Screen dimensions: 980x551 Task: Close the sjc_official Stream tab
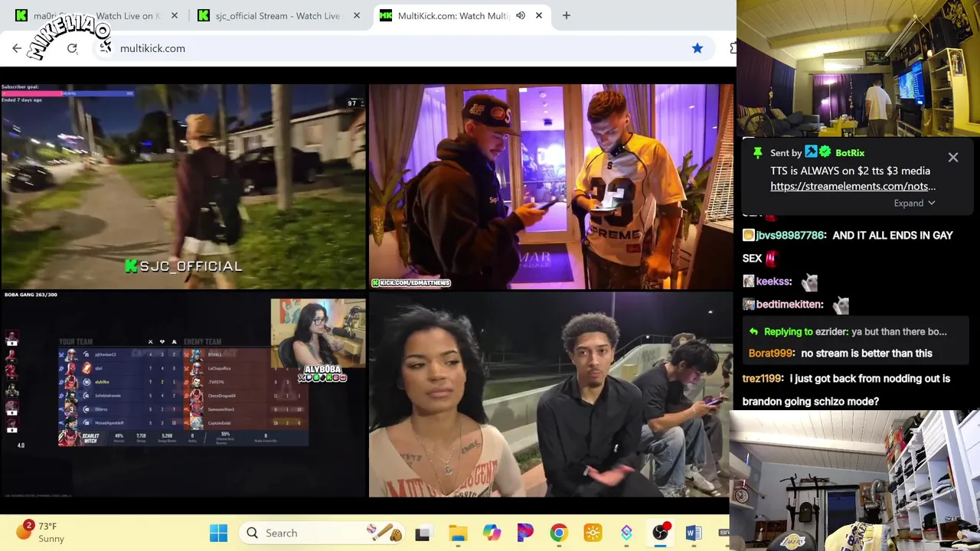[357, 15]
